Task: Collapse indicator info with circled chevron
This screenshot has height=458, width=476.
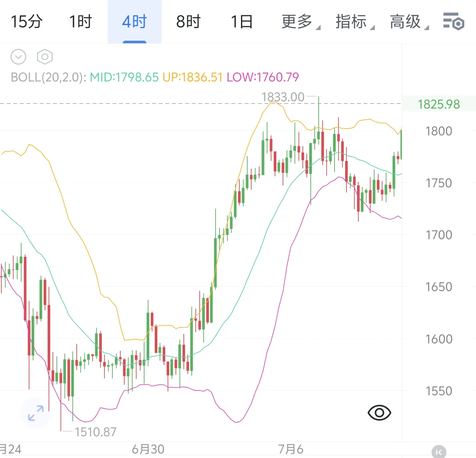Action: (18, 57)
